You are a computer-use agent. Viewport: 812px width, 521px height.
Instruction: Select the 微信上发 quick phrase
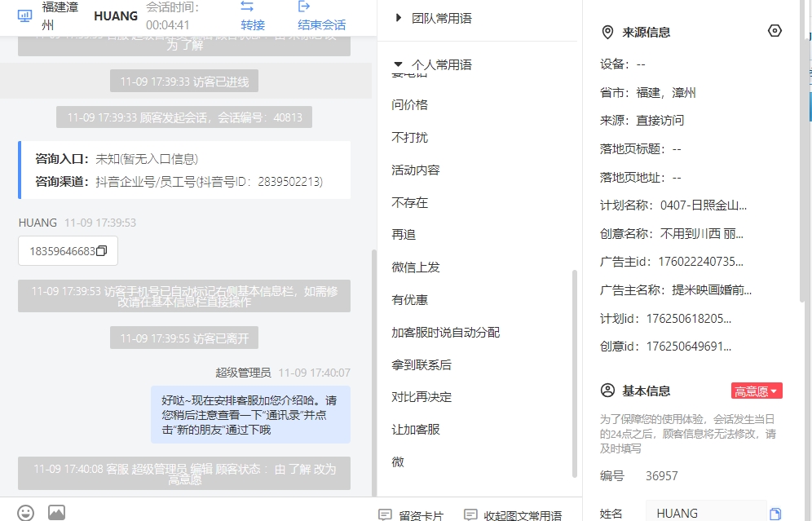click(416, 267)
